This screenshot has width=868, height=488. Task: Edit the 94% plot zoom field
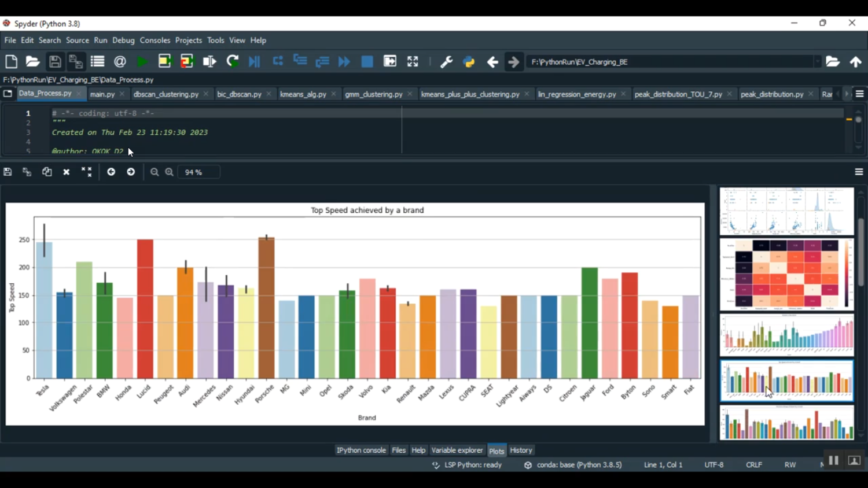198,172
